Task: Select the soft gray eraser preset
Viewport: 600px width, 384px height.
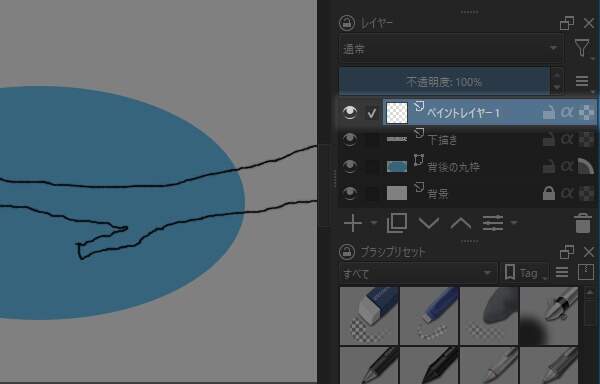Action: 489,316
